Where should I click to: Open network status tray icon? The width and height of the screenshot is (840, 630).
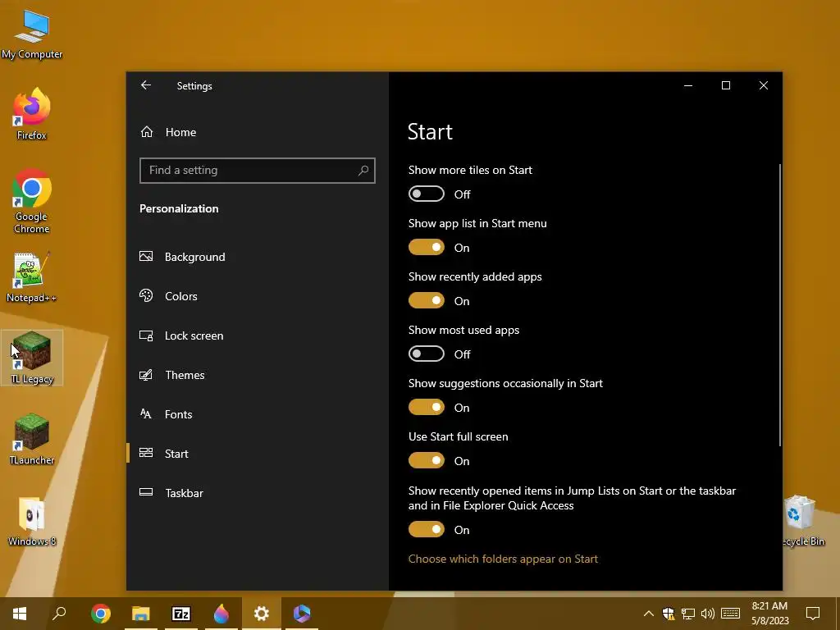tap(688, 614)
